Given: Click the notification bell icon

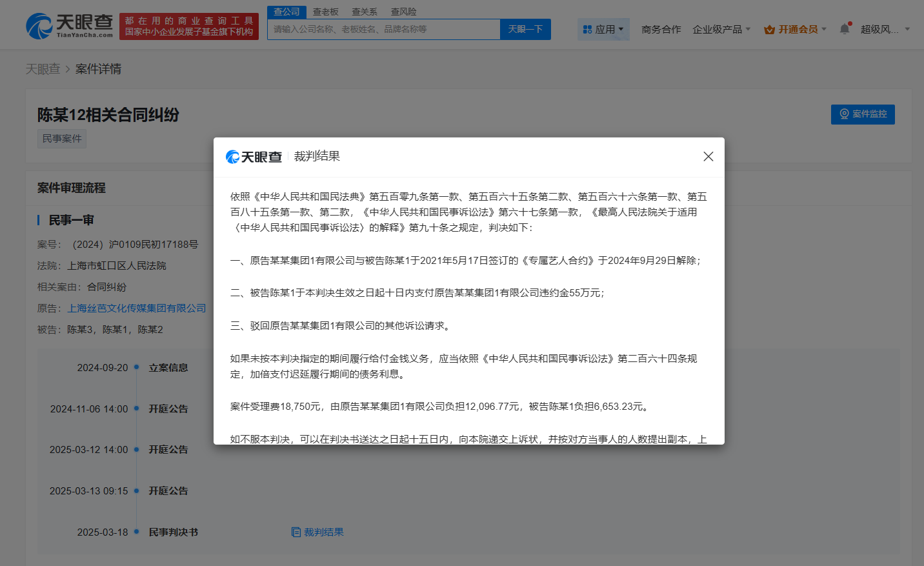Looking at the screenshot, I should click(x=844, y=28).
